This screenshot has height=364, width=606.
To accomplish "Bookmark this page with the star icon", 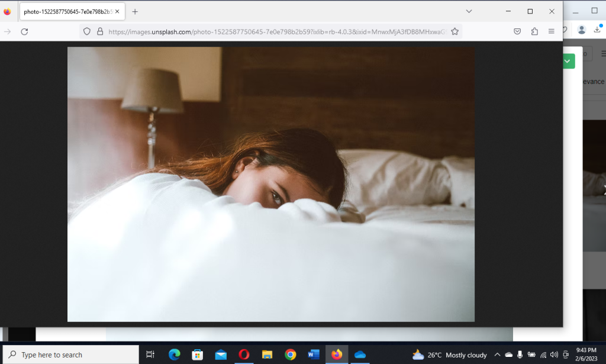I will point(454,31).
